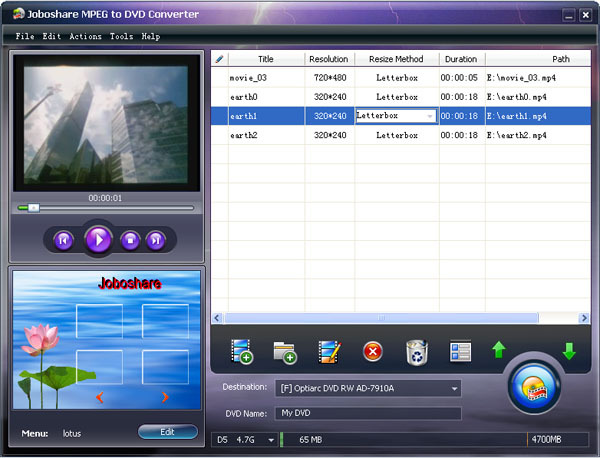Click the lotus menu name label
Image resolution: width=600 pixels, height=458 pixels.
pos(72,434)
